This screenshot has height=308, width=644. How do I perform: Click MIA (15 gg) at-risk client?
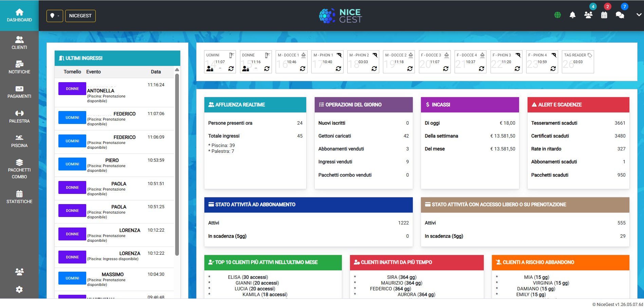point(536,277)
